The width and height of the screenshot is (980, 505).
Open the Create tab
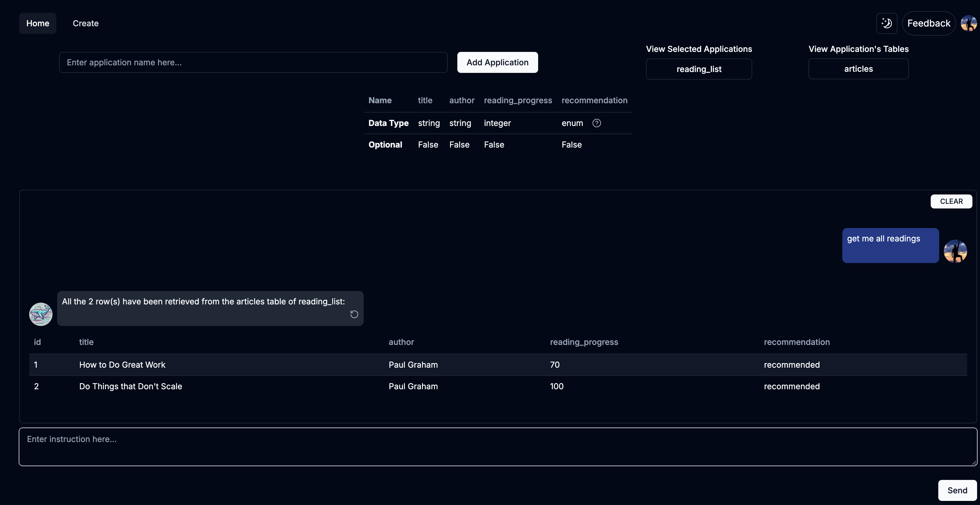click(85, 23)
